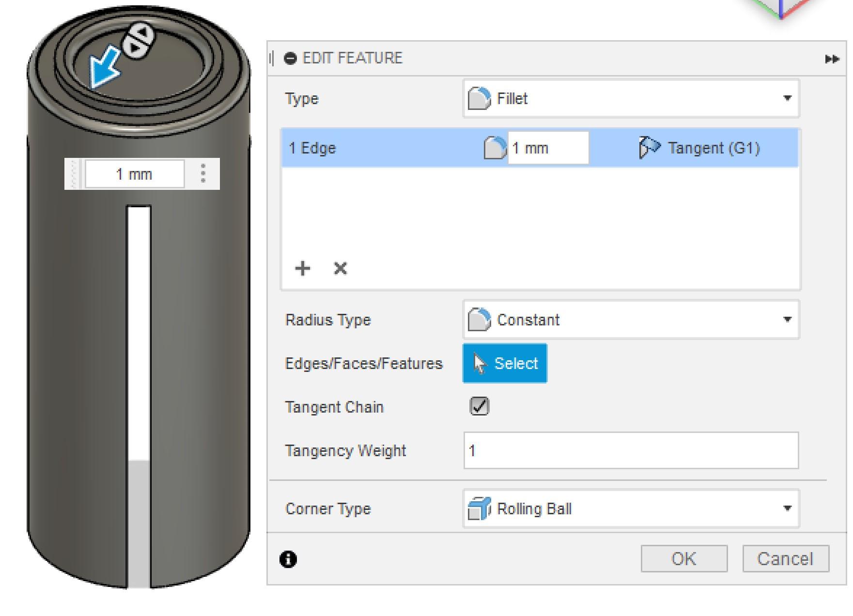Open the Corner Type dropdown showing Rolling Ball
The width and height of the screenshot is (853, 616).
[x=631, y=508]
